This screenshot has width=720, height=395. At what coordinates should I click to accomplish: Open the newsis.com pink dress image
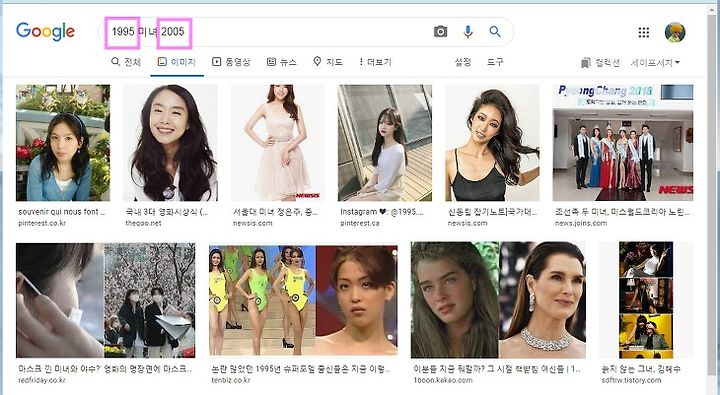(277, 143)
